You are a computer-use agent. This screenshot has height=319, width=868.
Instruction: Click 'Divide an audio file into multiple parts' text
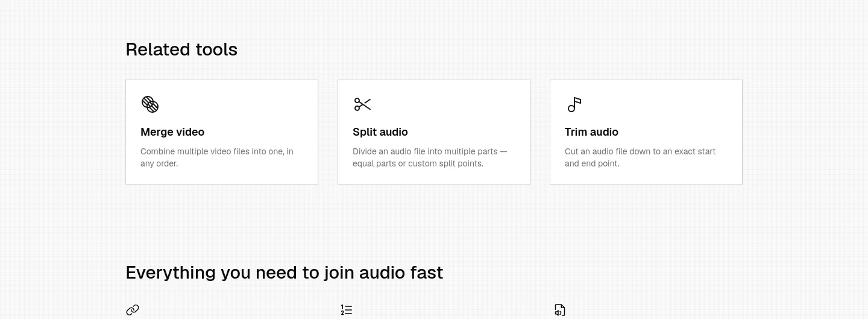pos(425,151)
